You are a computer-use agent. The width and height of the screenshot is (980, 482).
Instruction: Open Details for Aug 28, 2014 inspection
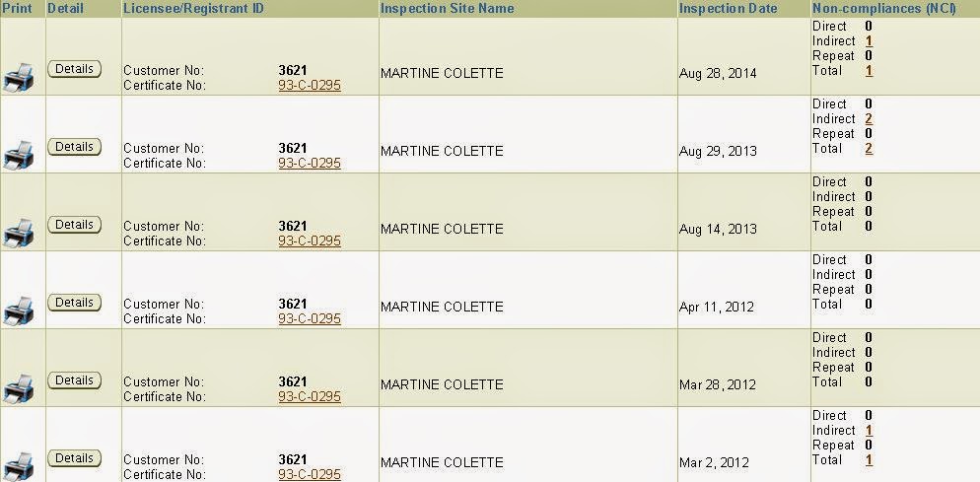click(x=74, y=69)
